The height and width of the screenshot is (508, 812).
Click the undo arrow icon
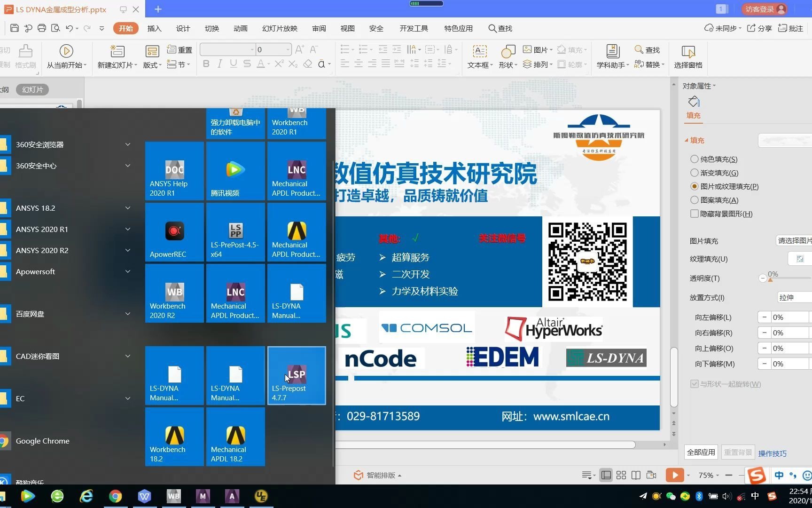[69, 28]
